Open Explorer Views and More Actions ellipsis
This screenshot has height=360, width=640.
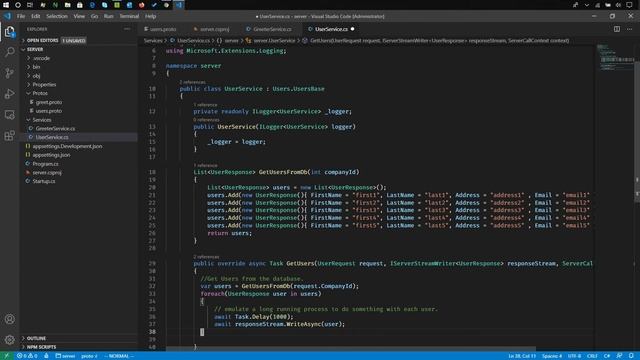tap(127, 29)
